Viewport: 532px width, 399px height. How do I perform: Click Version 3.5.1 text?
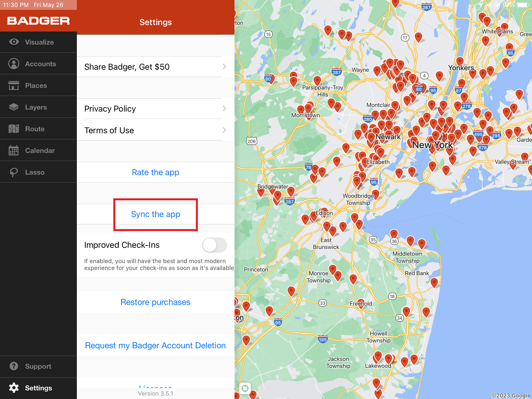click(155, 394)
